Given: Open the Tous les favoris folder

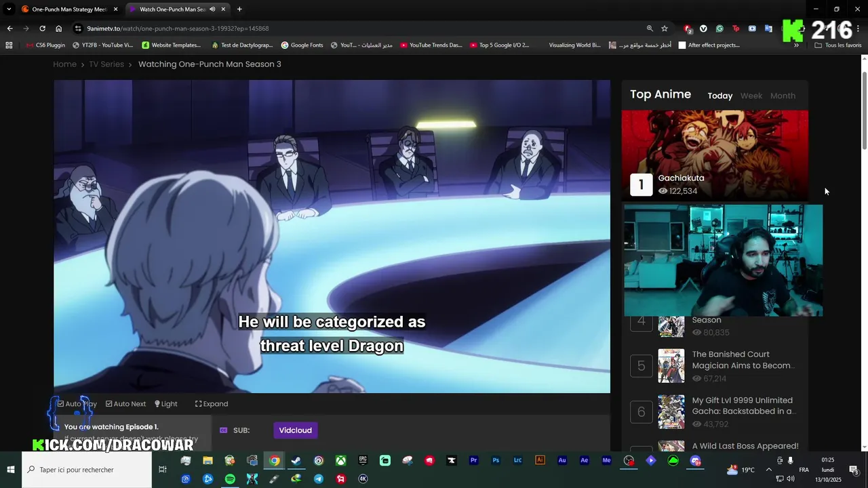Looking at the screenshot, I should tap(838, 45).
